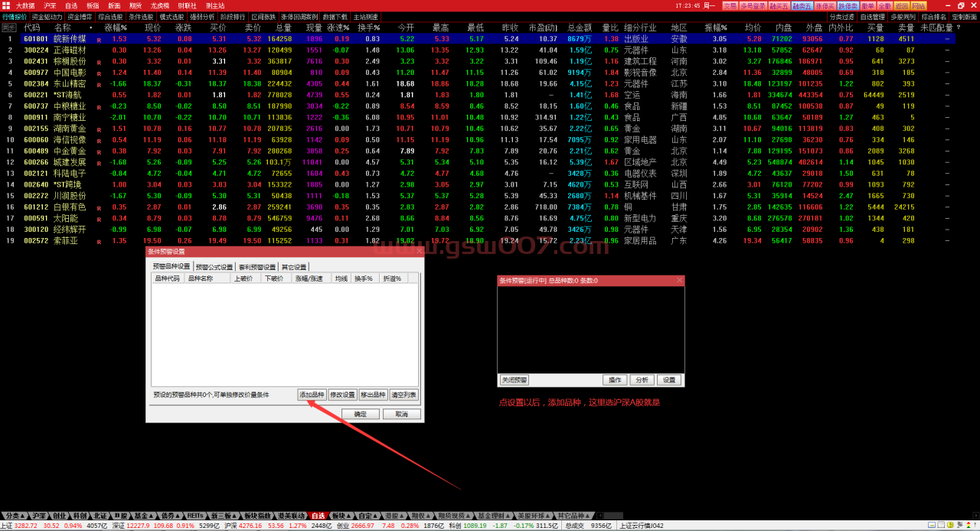Close the 条件预警设置 dialog
This screenshot has height=531, width=980.
pos(419,251)
